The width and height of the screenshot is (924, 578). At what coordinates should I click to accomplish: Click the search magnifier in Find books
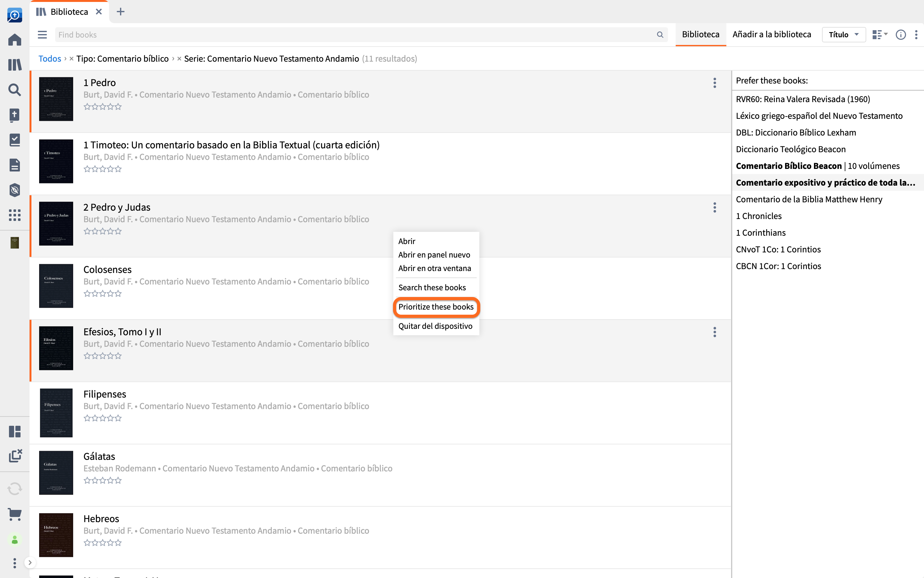660,35
